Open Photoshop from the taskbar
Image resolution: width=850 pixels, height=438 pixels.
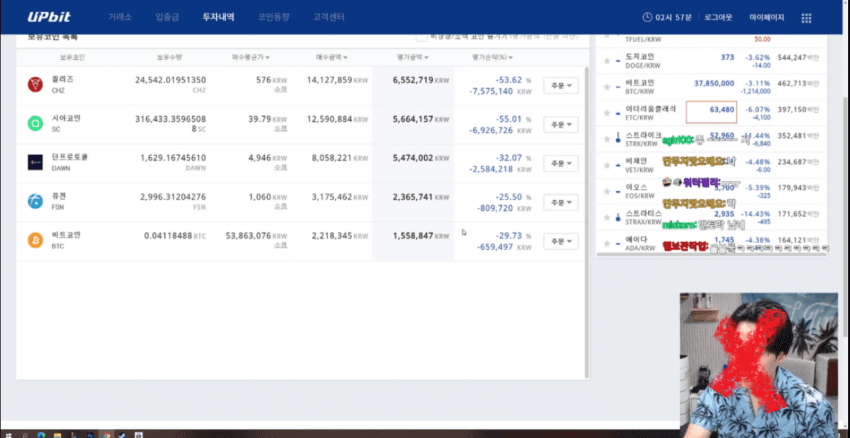89,434
